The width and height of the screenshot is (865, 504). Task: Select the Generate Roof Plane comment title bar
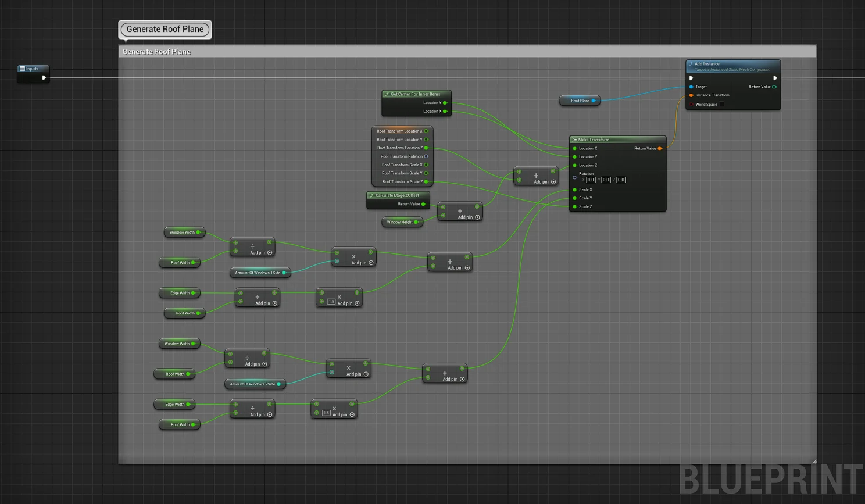click(467, 52)
